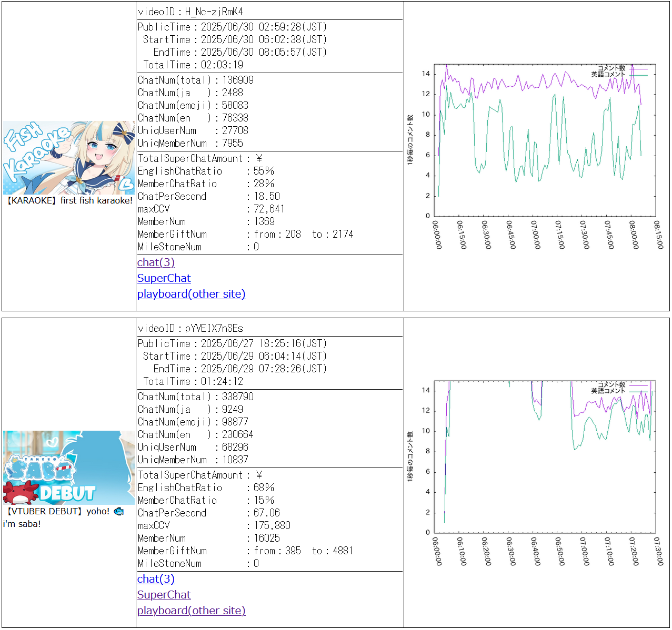Click TotalTime : 02:03:19 line
Image resolution: width=672 pixels, height=630 pixels.
[x=193, y=65]
